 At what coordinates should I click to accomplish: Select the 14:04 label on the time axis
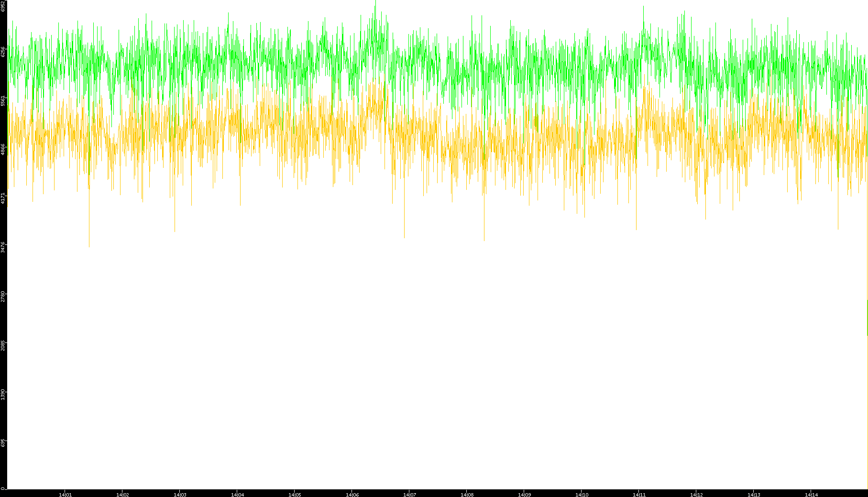click(237, 495)
